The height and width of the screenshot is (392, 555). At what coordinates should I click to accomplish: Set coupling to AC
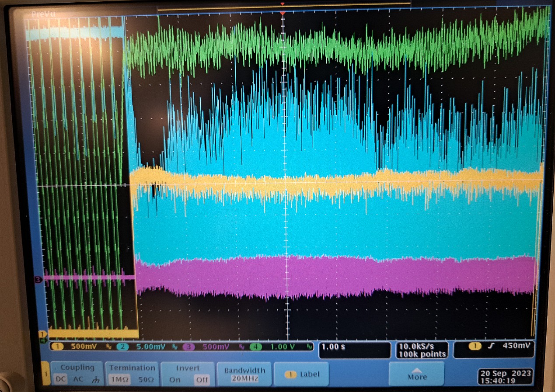pyautogui.click(x=78, y=379)
